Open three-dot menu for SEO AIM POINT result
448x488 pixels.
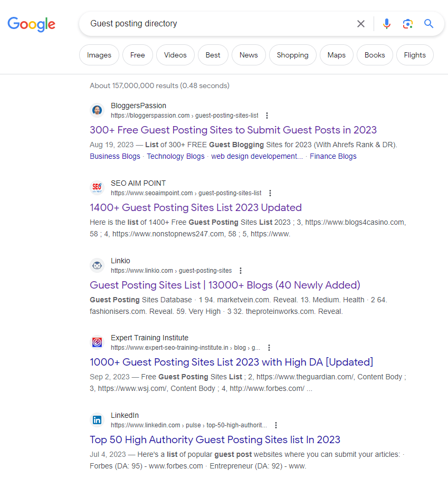point(270,193)
